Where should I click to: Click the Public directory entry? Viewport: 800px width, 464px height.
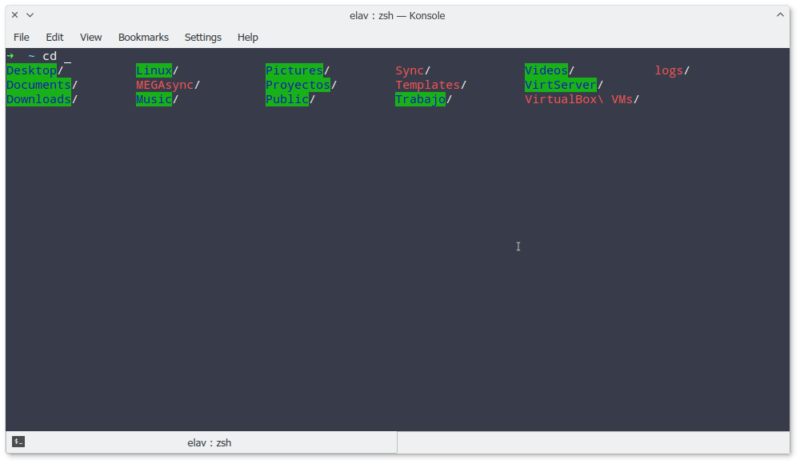290,99
